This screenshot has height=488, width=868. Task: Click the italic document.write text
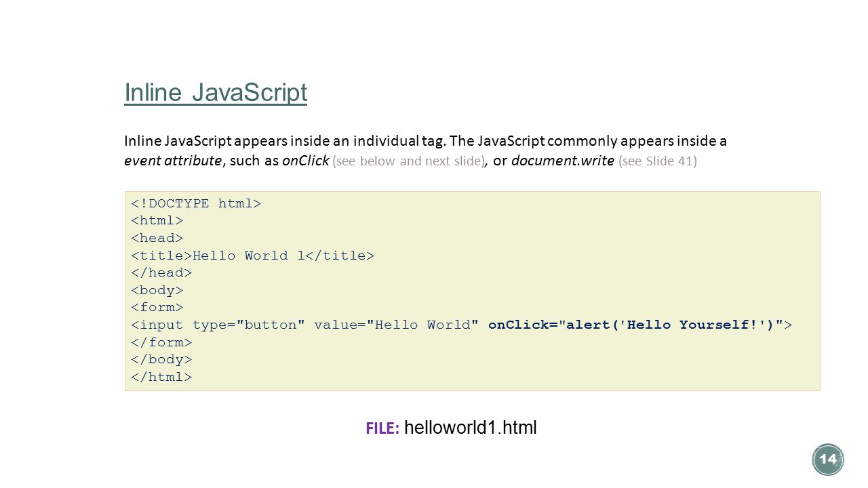pyautogui.click(x=563, y=161)
